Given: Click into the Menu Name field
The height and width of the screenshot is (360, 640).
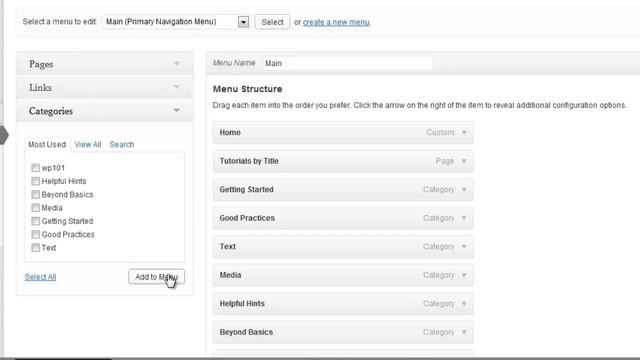Looking at the screenshot, I should coord(347,63).
